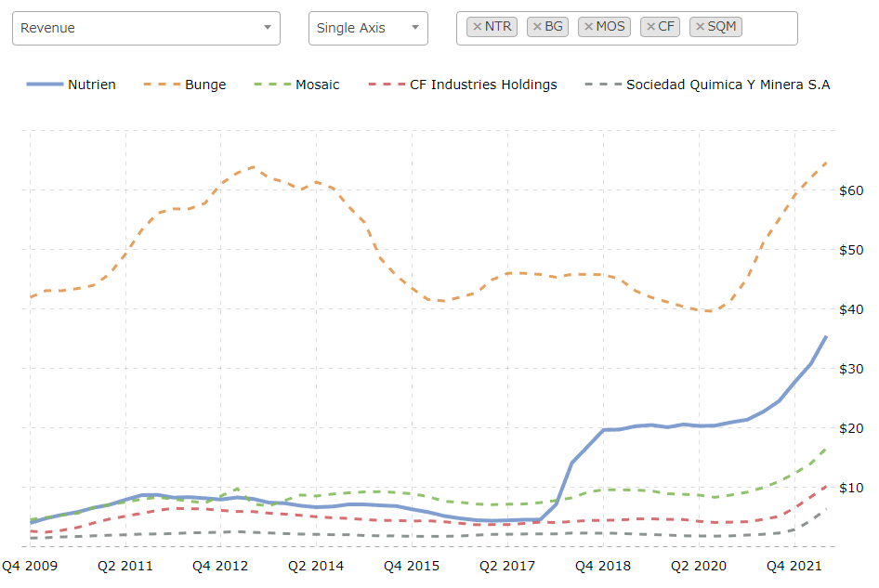Click the $20 y-axis label

click(x=851, y=428)
